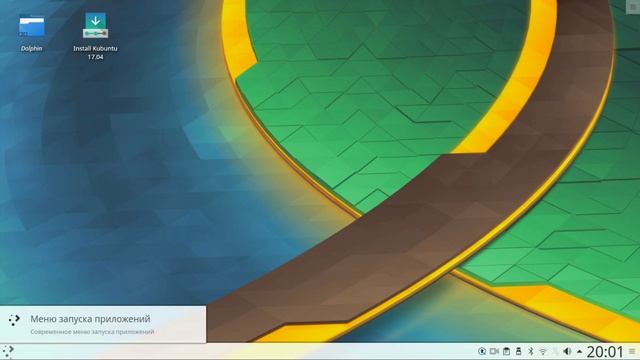The height and width of the screenshot is (360, 640).
Task: Open the removable devices tray icon
Action: point(519,351)
